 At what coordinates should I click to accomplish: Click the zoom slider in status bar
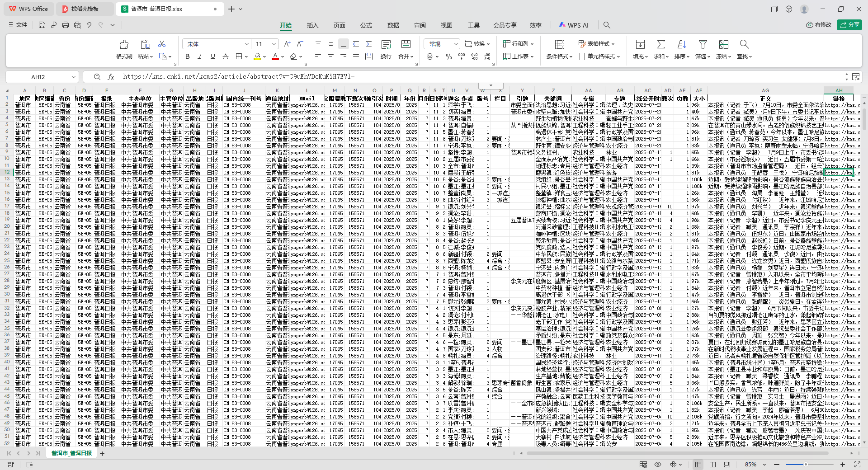tap(809, 465)
